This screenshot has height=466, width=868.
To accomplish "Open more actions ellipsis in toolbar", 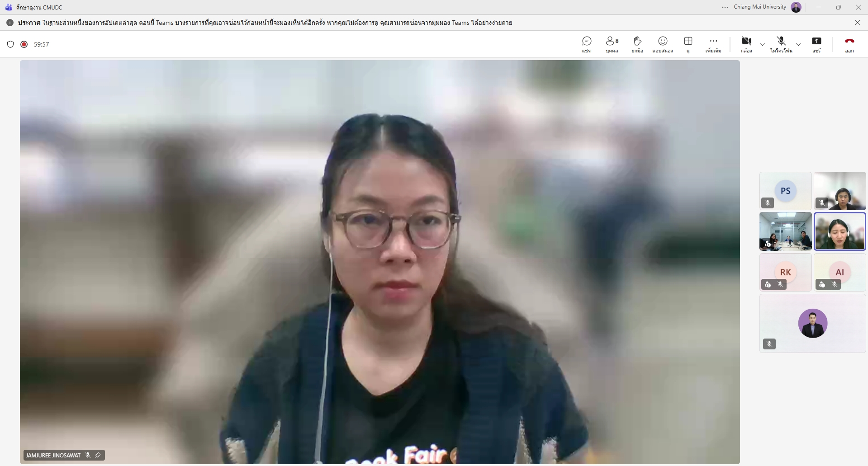I will tap(713, 44).
